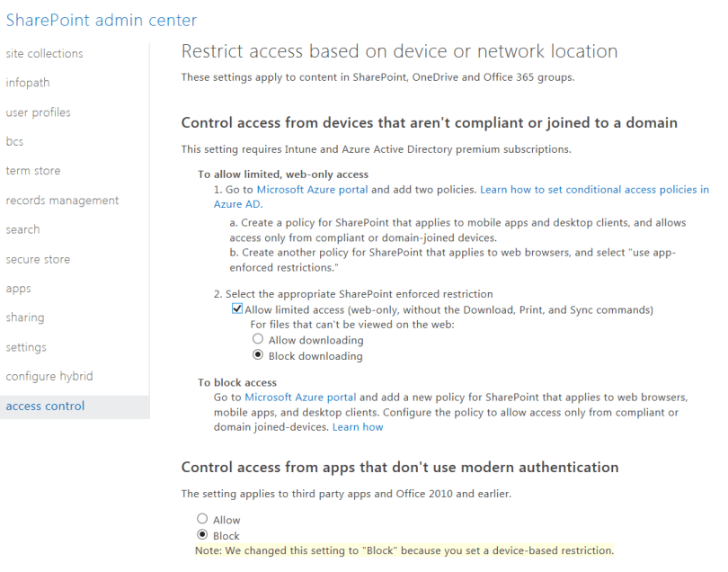Click Learn how link under block access
Viewport: 728px width, 572px height.
coord(358,427)
